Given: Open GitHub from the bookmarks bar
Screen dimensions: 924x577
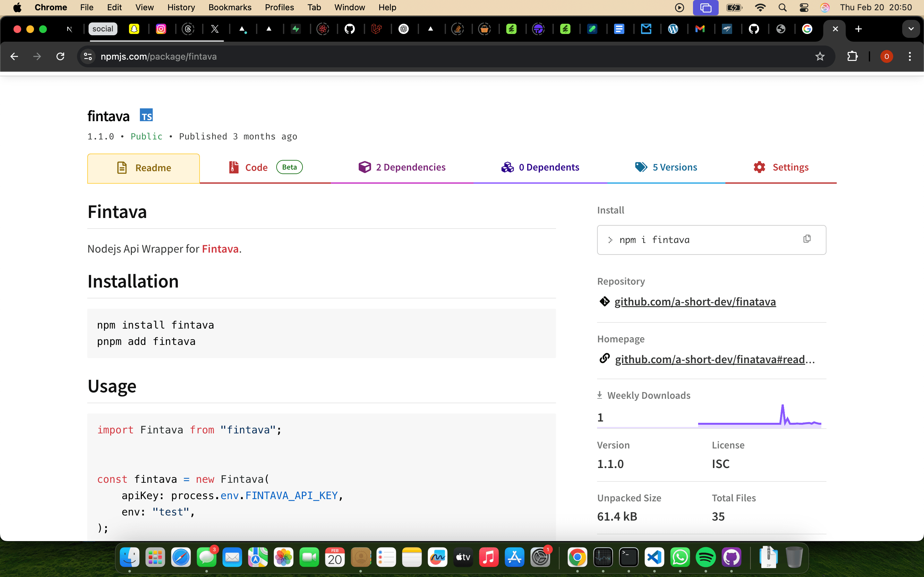Looking at the screenshot, I should click(350, 29).
